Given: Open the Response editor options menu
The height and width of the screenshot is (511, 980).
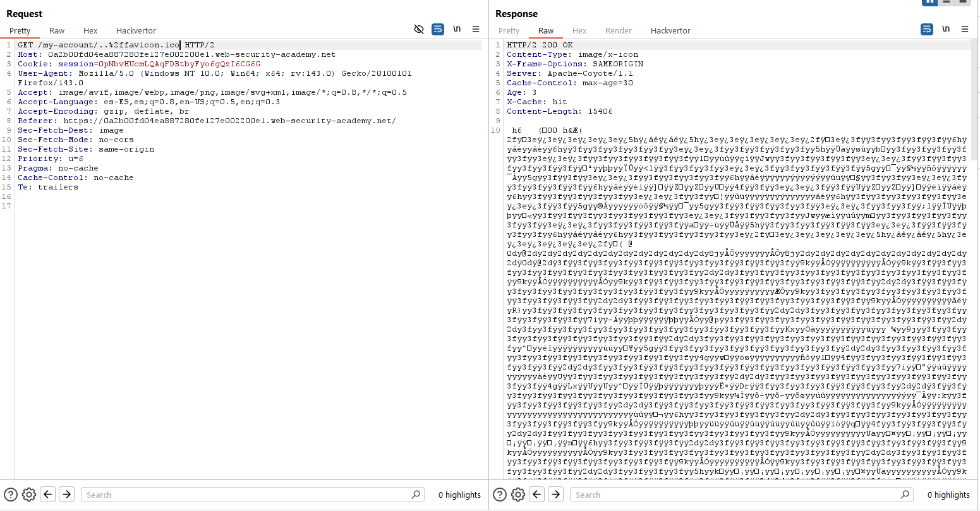Looking at the screenshot, I should click(965, 29).
